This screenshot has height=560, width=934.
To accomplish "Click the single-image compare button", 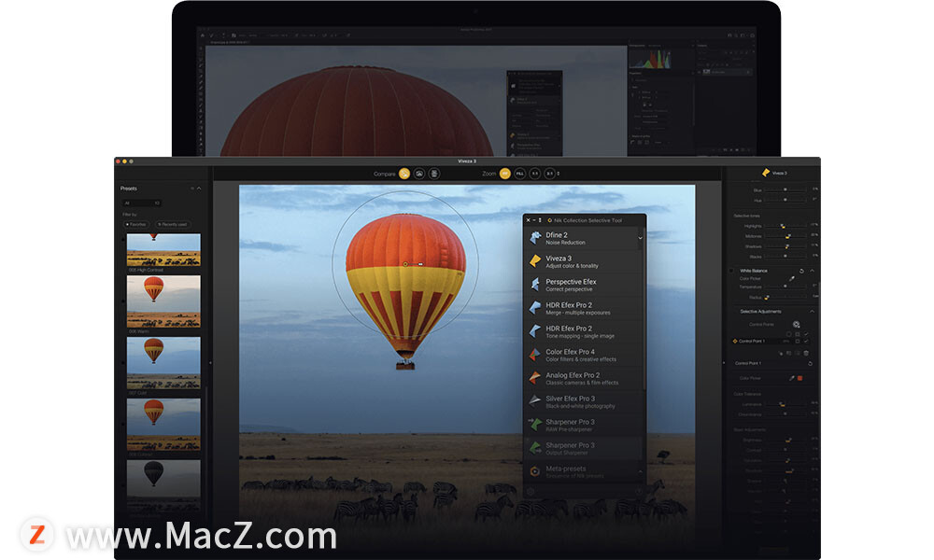I will (x=404, y=174).
